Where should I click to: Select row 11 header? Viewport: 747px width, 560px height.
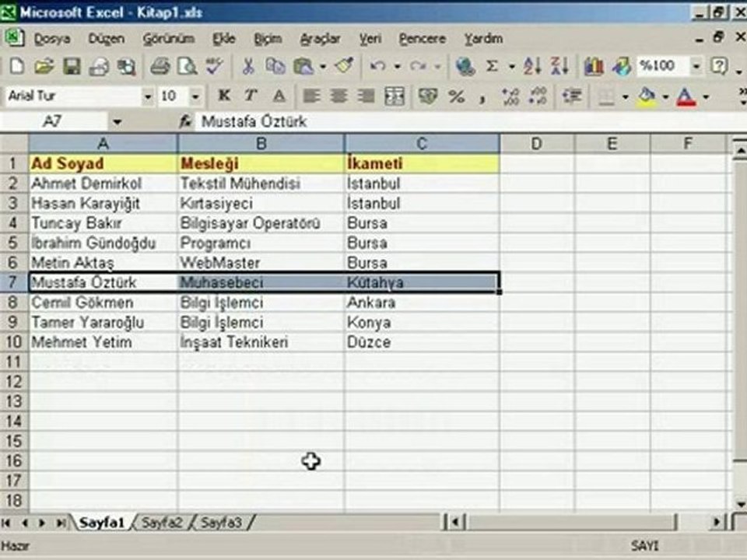pos(14,362)
